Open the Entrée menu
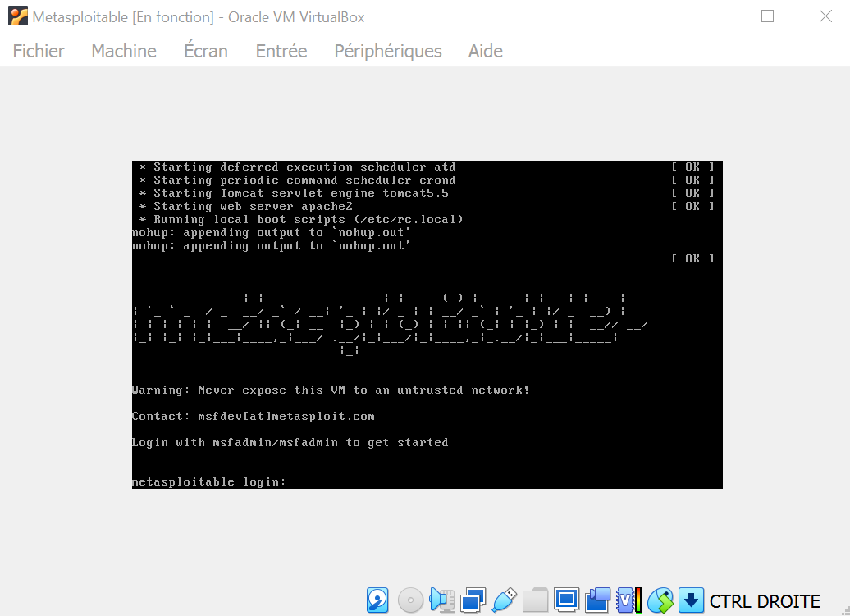This screenshot has width=850, height=616. [281, 51]
